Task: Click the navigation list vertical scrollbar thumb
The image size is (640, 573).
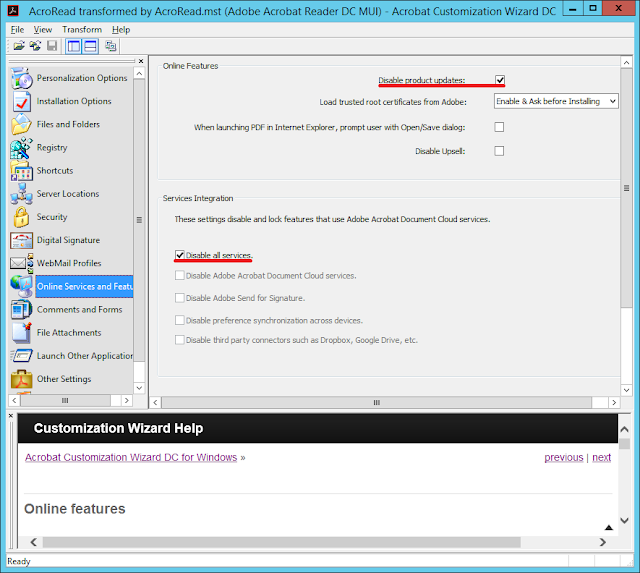Action: pyautogui.click(x=139, y=220)
